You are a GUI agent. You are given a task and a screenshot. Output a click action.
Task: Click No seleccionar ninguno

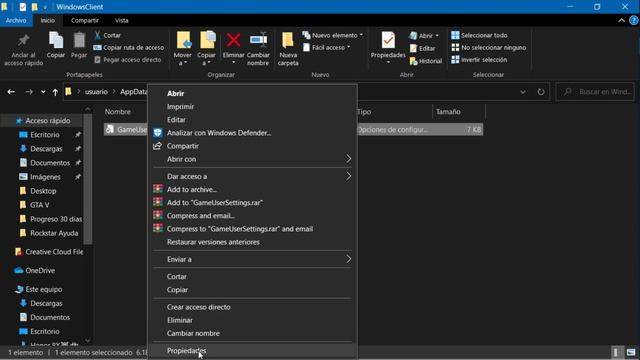489,47
